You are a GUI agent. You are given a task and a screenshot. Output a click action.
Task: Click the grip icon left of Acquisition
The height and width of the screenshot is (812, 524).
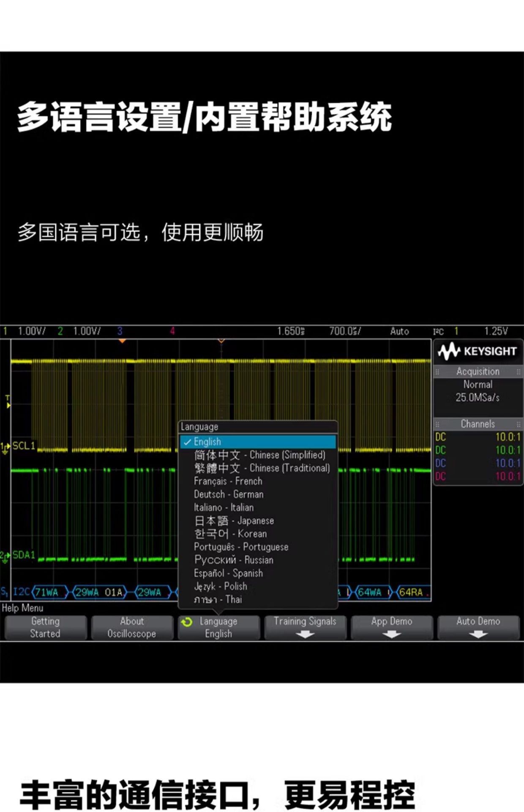(438, 372)
